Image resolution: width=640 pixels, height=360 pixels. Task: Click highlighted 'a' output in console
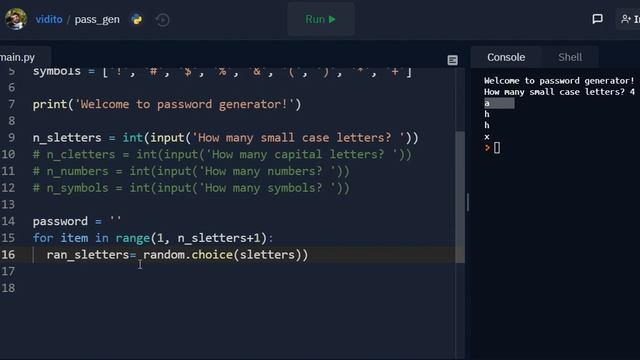[x=499, y=103]
